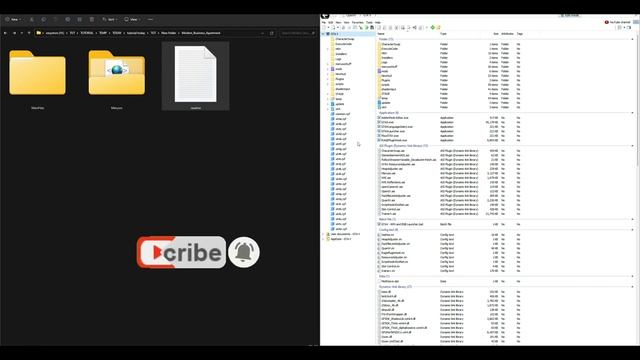Click Rename icon in File Explorer toolbar
The height and width of the screenshot is (360, 640).
point(68,19)
